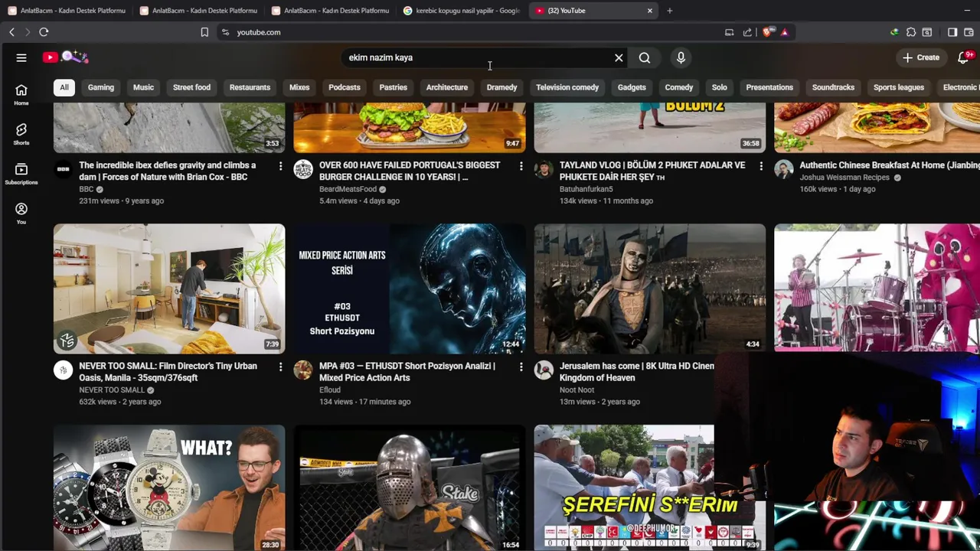Open Shorts from the sidebar
This screenshot has height=551, width=980.
(21, 134)
